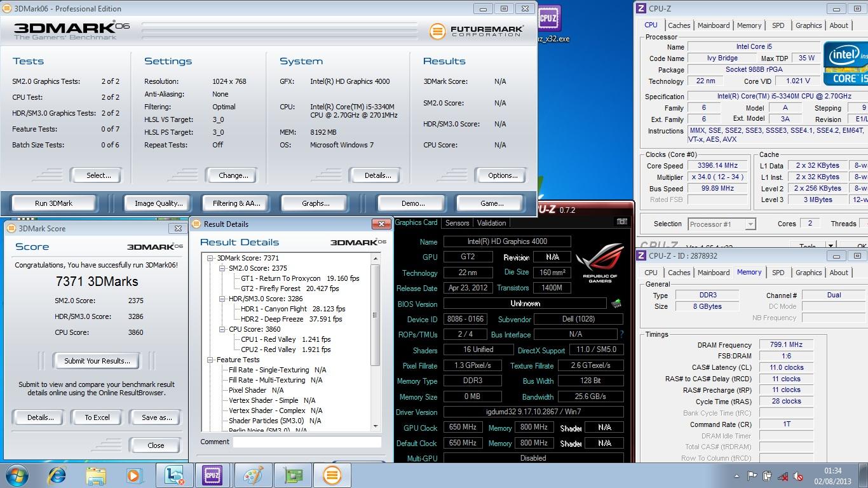Click Save as... in 3DMark Score window
Screen dimensions: 868x488
point(156,417)
